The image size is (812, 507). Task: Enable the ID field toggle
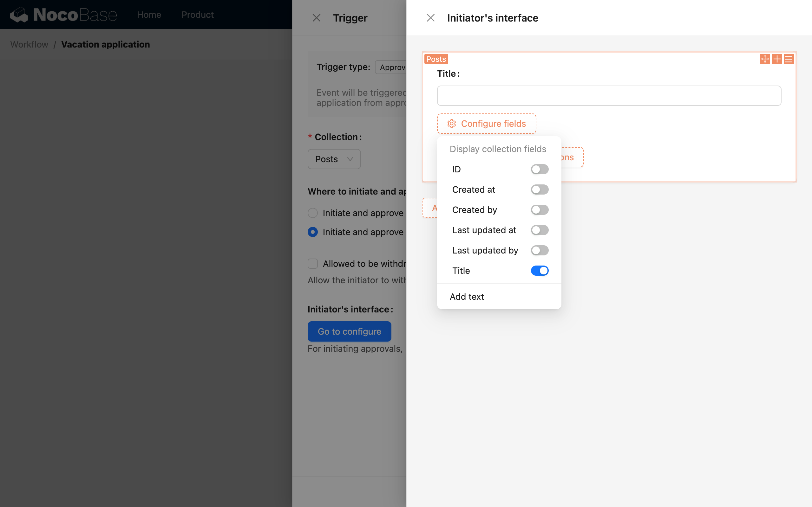tap(539, 169)
